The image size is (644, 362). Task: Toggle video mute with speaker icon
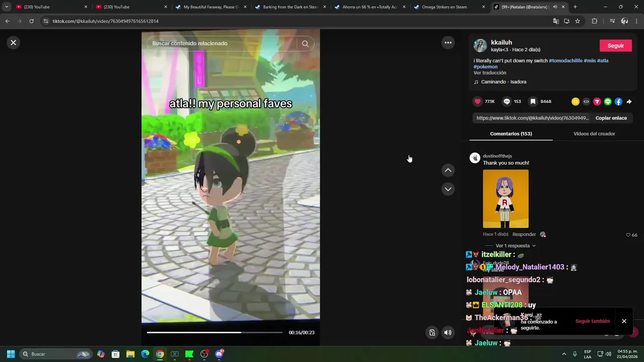448,332
